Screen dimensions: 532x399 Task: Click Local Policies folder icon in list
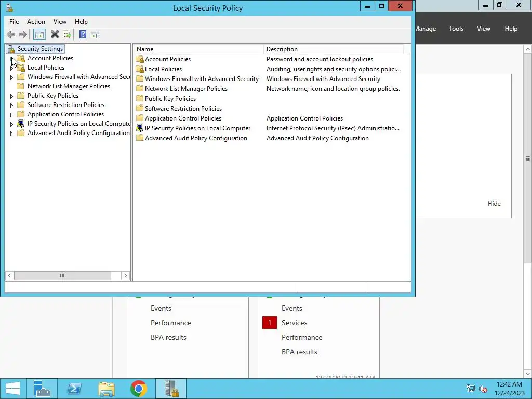pyautogui.click(x=139, y=69)
